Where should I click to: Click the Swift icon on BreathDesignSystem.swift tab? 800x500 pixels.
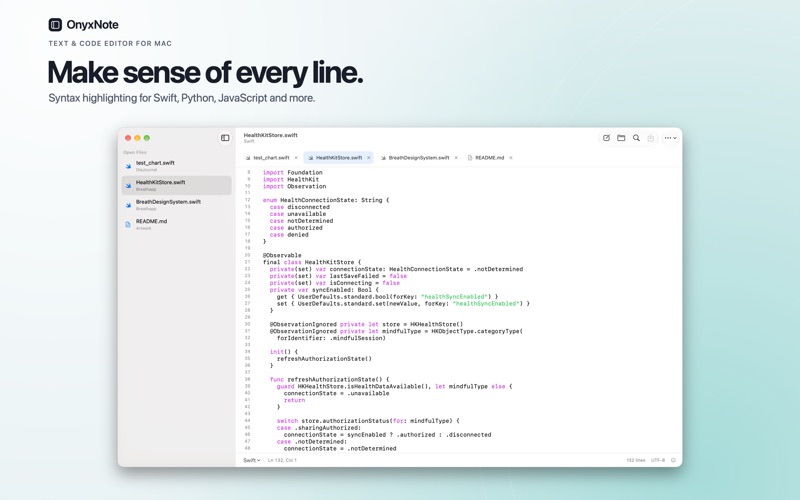point(383,158)
